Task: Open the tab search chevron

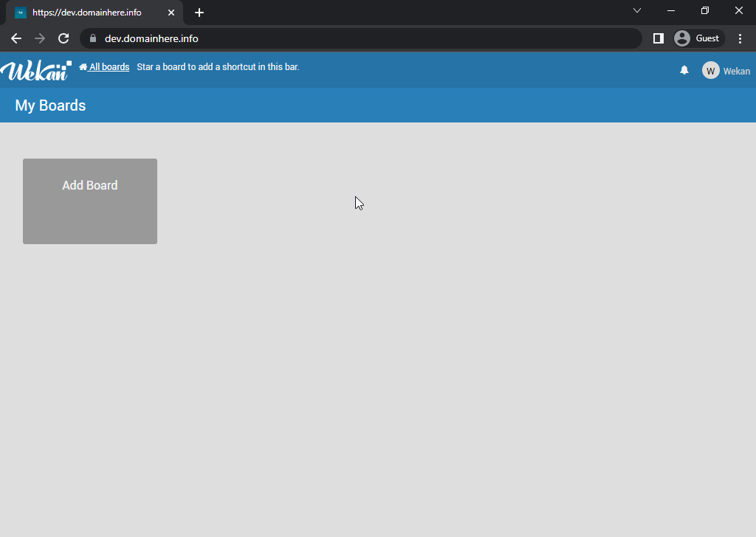Action: click(637, 10)
